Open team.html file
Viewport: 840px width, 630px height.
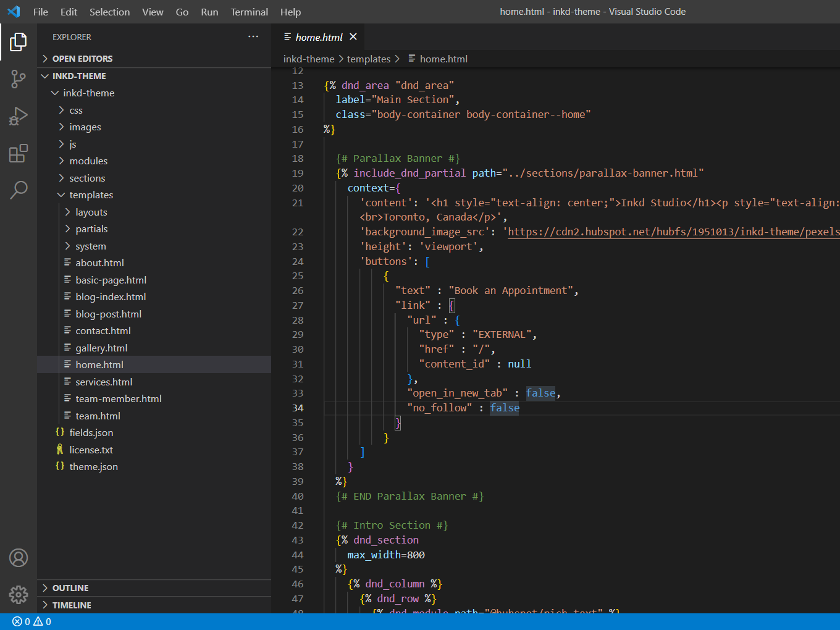[154, 416]
